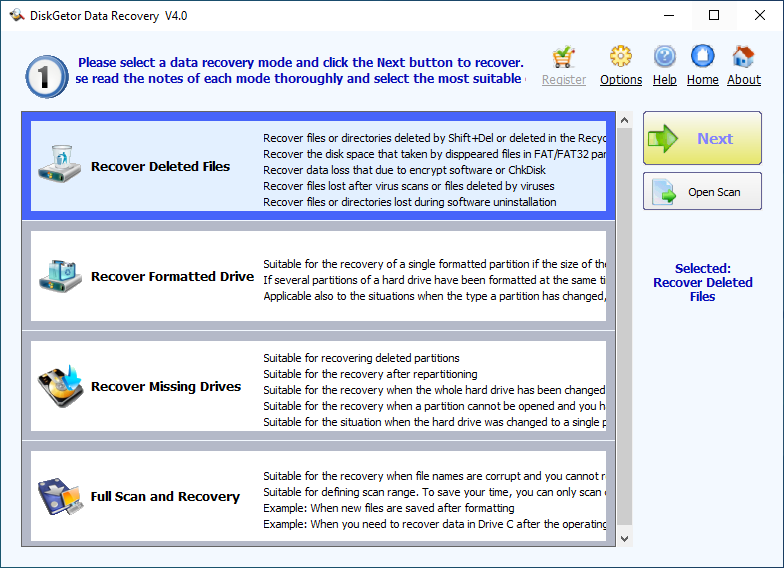Open the About link

[744, 80]
